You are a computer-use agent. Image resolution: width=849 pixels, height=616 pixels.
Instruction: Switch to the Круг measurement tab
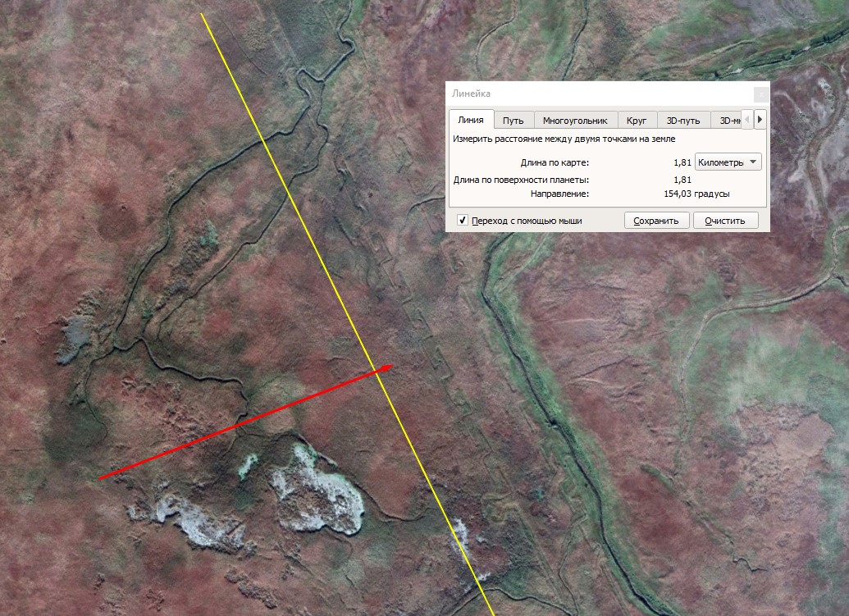pos(637,121)
